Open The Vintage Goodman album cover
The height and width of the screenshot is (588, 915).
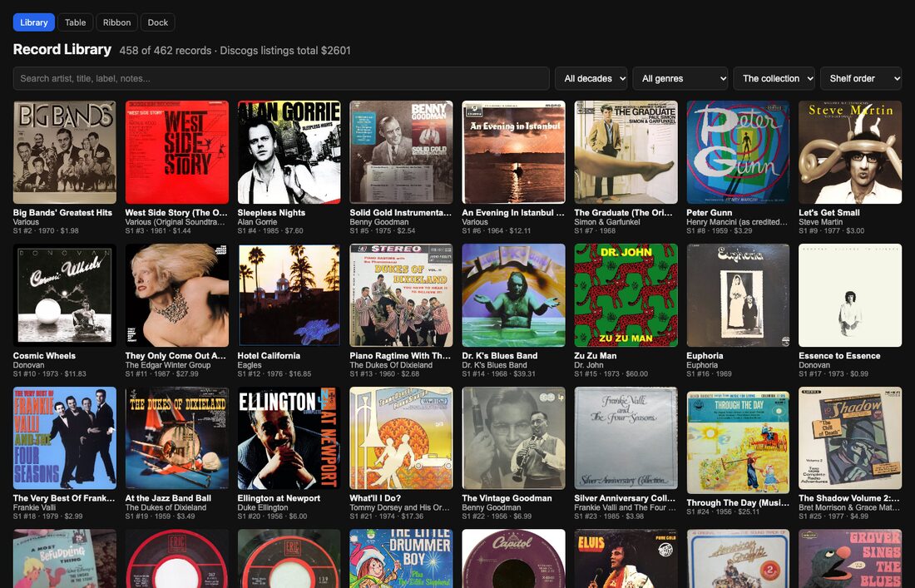point(513,438)
